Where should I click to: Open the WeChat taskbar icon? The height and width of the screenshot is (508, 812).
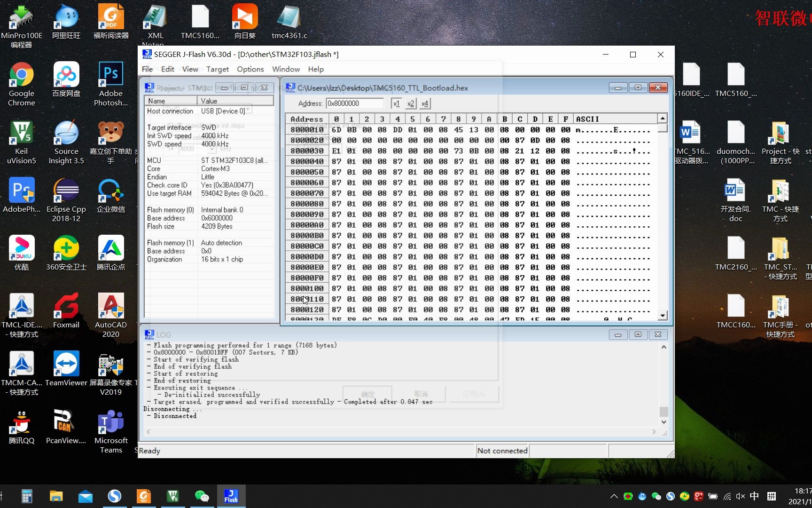click(202, 496)
